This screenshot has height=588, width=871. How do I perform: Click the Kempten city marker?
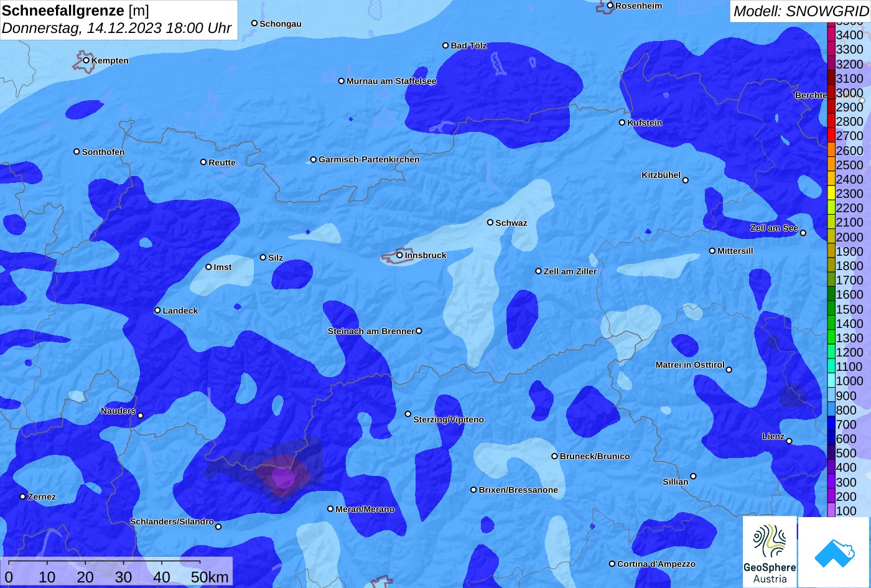tap(86, 60)
